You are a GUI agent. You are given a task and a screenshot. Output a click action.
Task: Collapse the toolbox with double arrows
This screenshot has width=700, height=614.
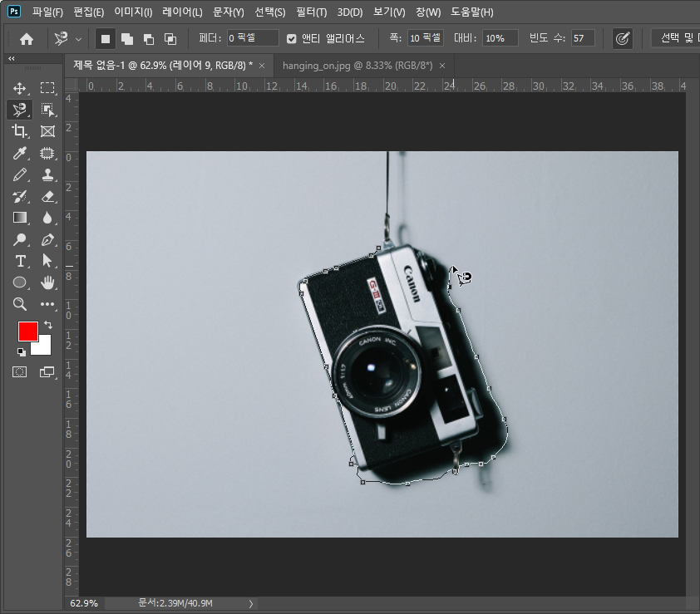(x=11, y=58)
